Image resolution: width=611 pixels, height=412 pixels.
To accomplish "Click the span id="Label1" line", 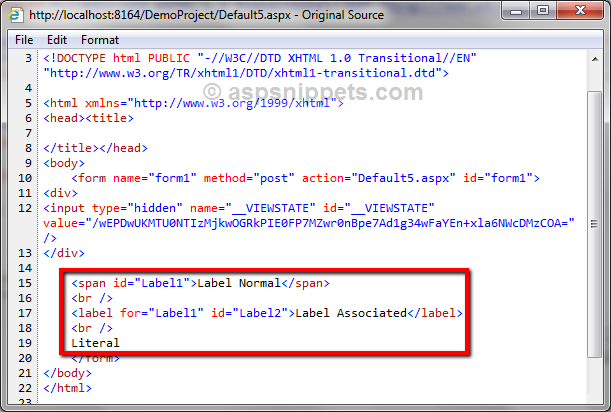I will (200, 283).
